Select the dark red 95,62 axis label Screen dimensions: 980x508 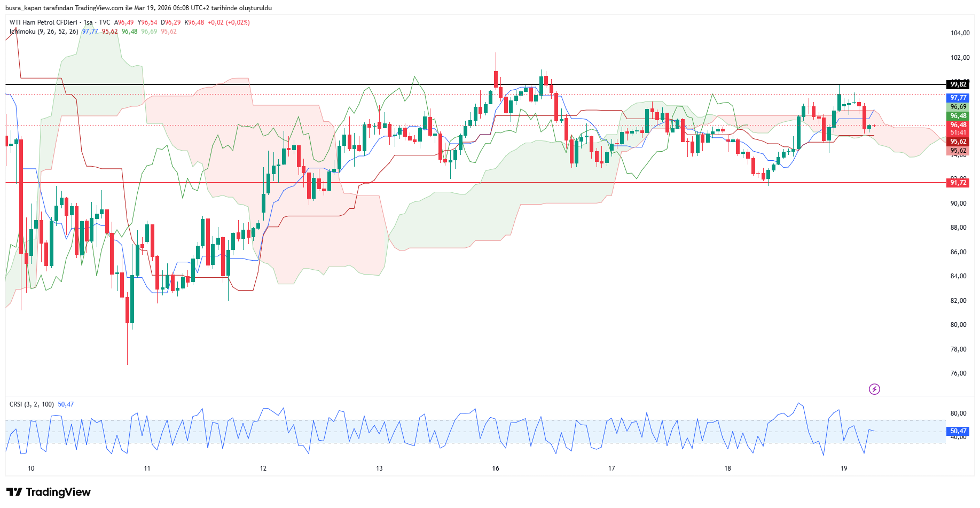958,142
